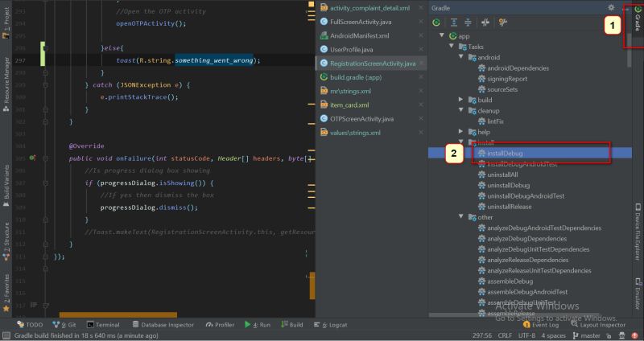
Task: Collapse the app project node
Action: [442, 35]
